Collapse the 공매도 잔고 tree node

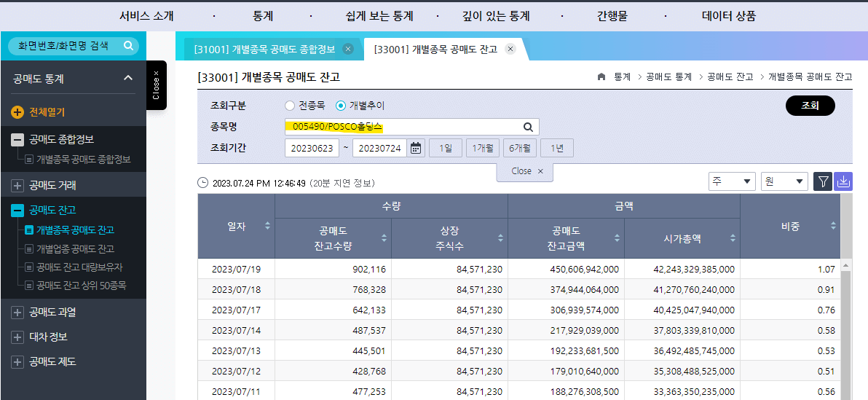(x=17, y=210)
